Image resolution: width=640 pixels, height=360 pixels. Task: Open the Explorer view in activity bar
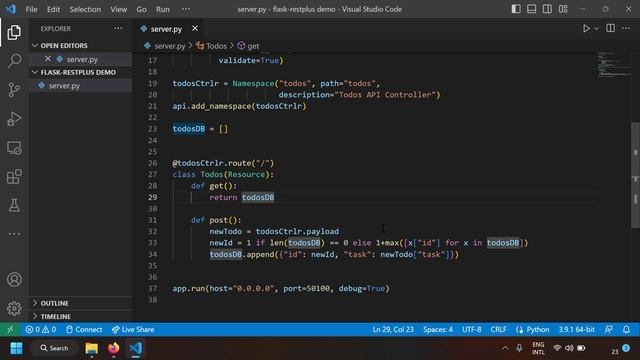click(14, 32)
